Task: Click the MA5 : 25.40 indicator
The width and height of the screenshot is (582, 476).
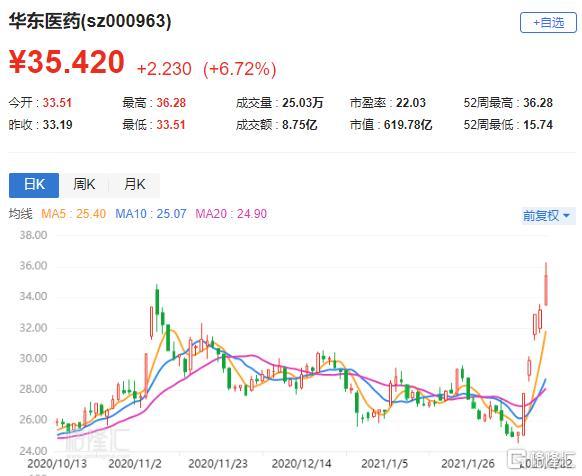Action: 73,214
